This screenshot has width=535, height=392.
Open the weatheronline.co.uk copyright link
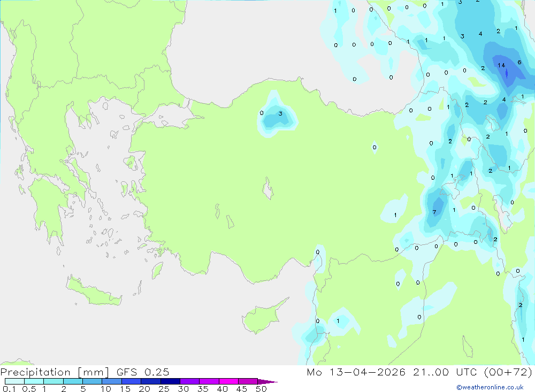490,387
